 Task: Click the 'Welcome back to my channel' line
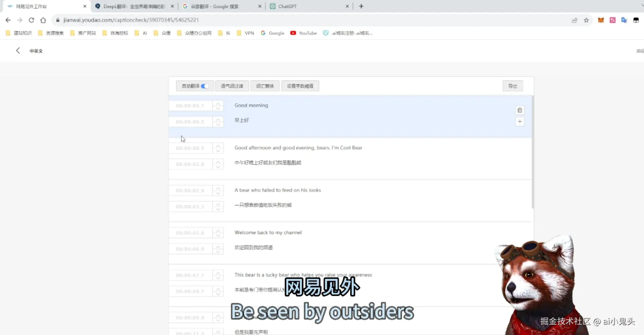point(268,232)
